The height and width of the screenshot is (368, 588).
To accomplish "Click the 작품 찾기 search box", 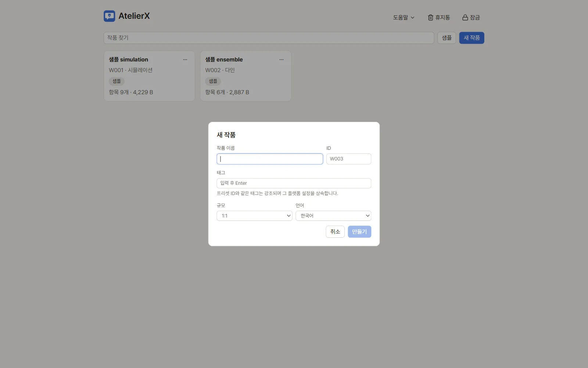I will point(269,38).
